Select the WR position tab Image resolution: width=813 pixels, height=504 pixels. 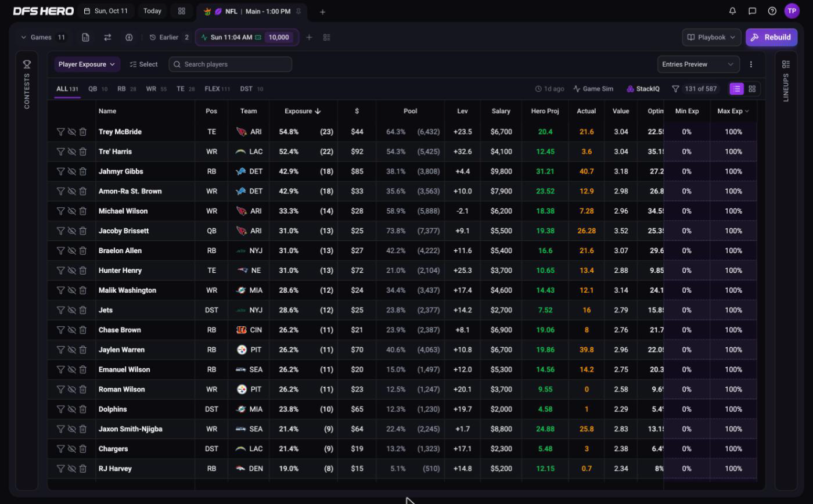[156, 89]
